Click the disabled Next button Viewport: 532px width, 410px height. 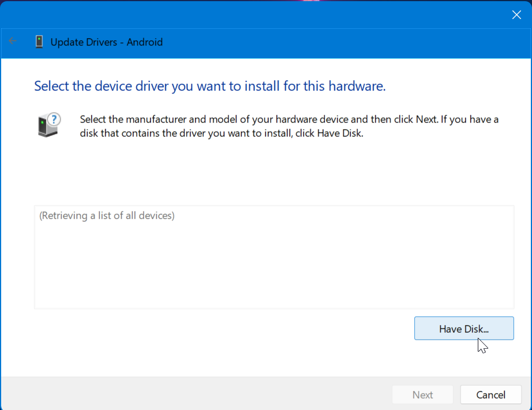pos(422,394)
